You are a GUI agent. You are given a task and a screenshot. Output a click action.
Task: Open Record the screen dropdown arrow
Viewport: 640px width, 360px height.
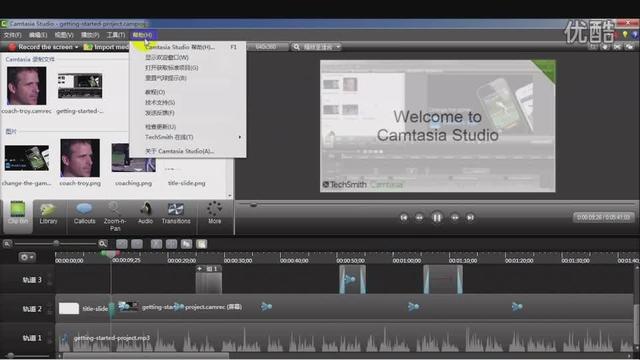(x=77, y=47)
